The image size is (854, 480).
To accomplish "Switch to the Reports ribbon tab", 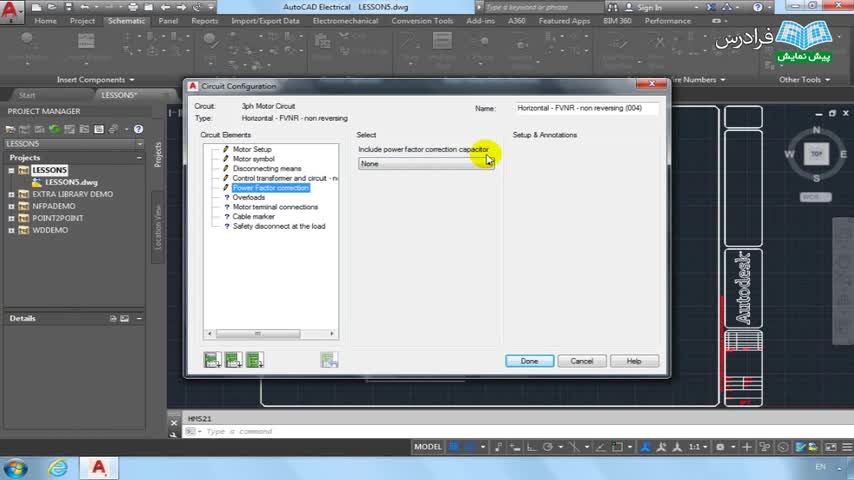I will (x=205, y=21).
